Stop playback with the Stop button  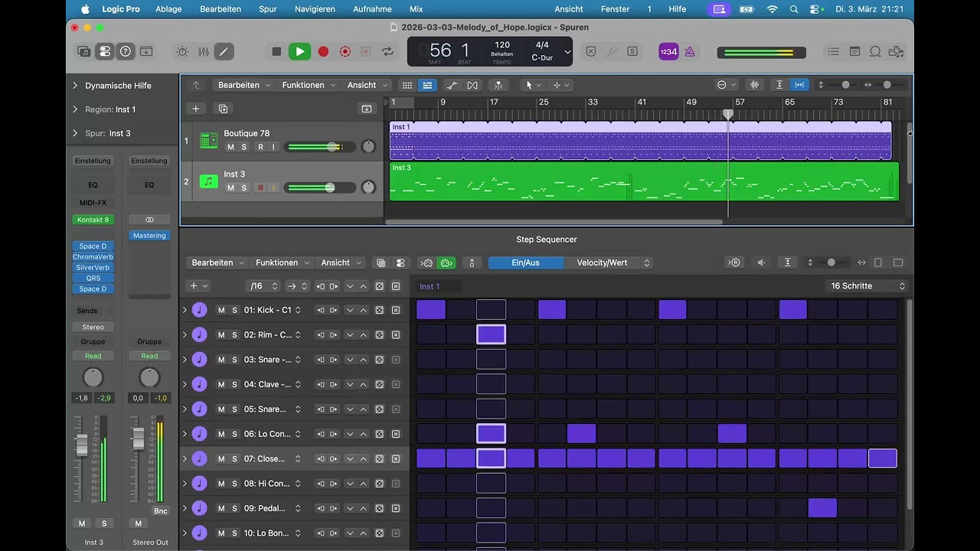pos(276,51)
